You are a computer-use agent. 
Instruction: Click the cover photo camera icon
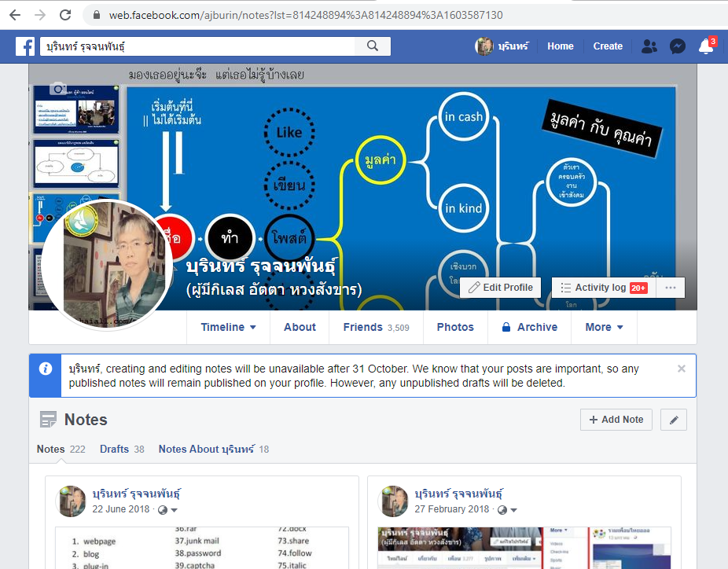coord(57,89)
